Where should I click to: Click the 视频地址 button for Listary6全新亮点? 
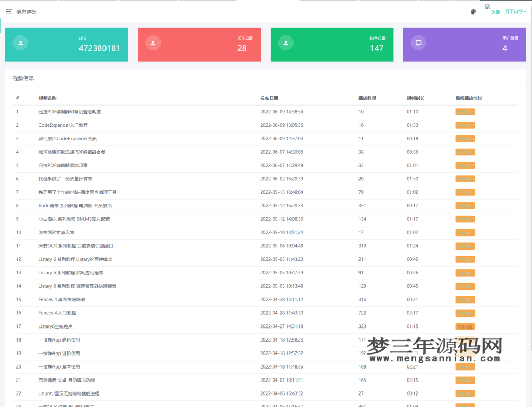464,326
